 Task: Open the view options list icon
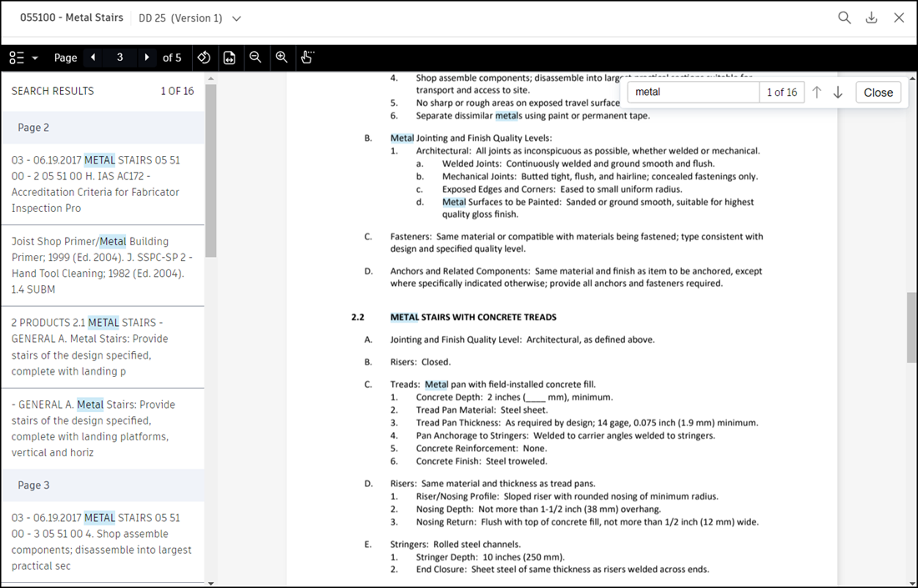coord(17,58)
